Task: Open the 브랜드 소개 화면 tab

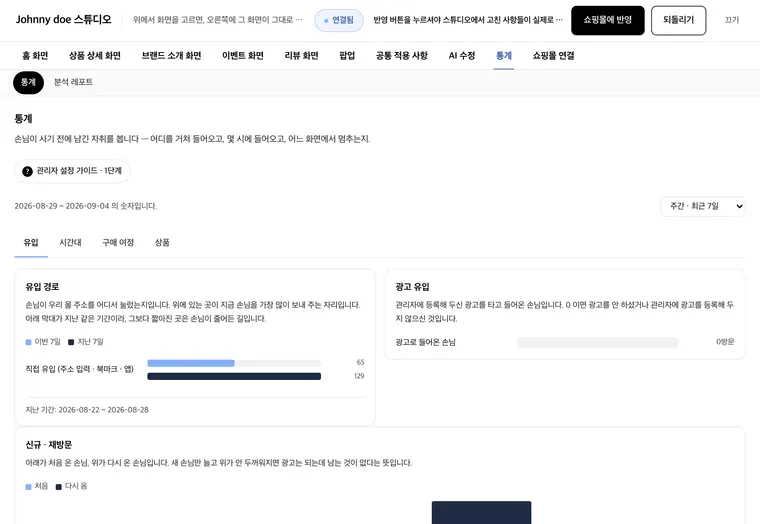Action: pos(171,56)
